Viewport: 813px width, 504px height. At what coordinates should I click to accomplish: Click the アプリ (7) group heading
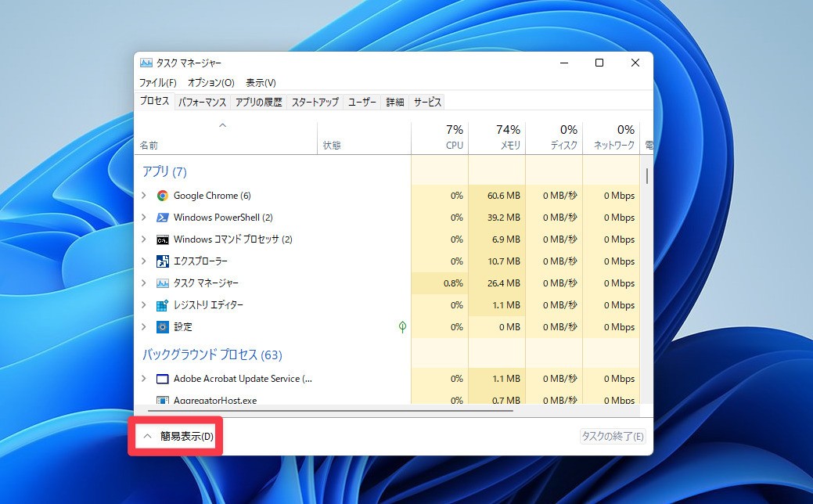tap(164, 171)
